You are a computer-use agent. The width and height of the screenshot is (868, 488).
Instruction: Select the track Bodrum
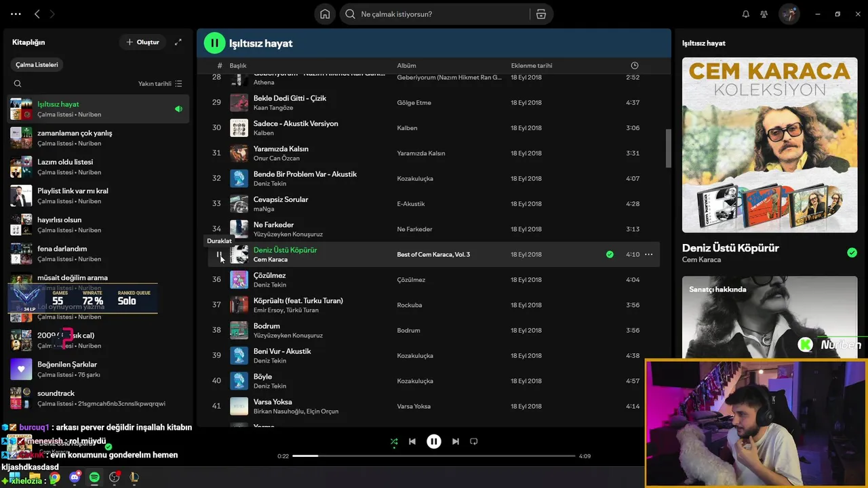click(x=267, y=326)
